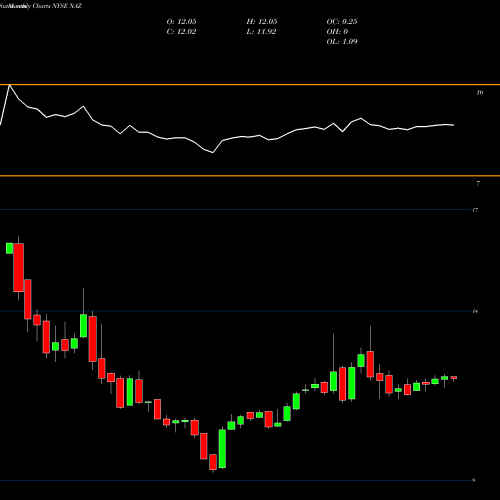Click the '16' upper panel axis label
Screen dimensions: 500x500
click(480, 93)
